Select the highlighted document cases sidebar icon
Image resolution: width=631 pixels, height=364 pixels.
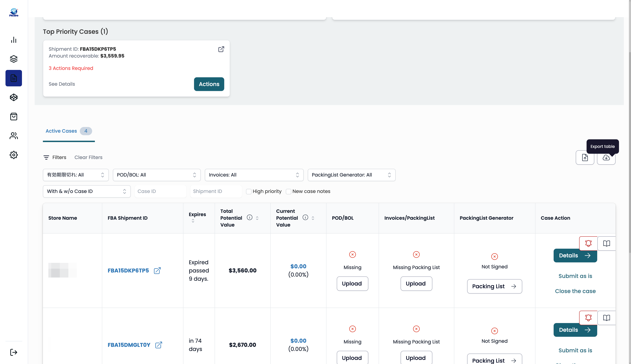[14, 78]
